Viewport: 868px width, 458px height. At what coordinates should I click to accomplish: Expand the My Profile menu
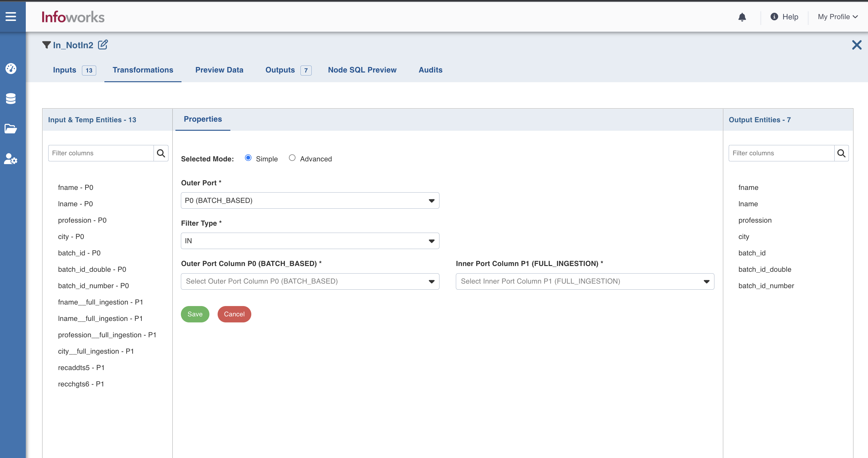click(x=838, y=17)
